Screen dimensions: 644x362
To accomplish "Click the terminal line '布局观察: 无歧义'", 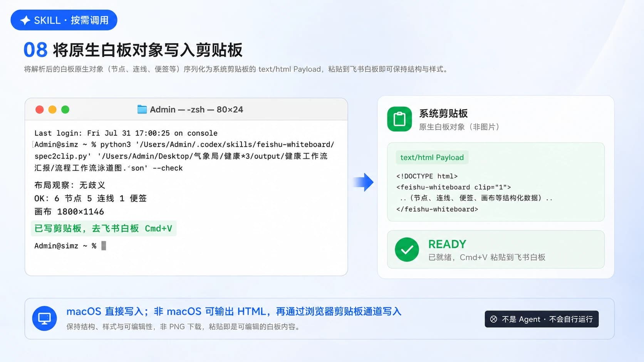I will [70, 185].
